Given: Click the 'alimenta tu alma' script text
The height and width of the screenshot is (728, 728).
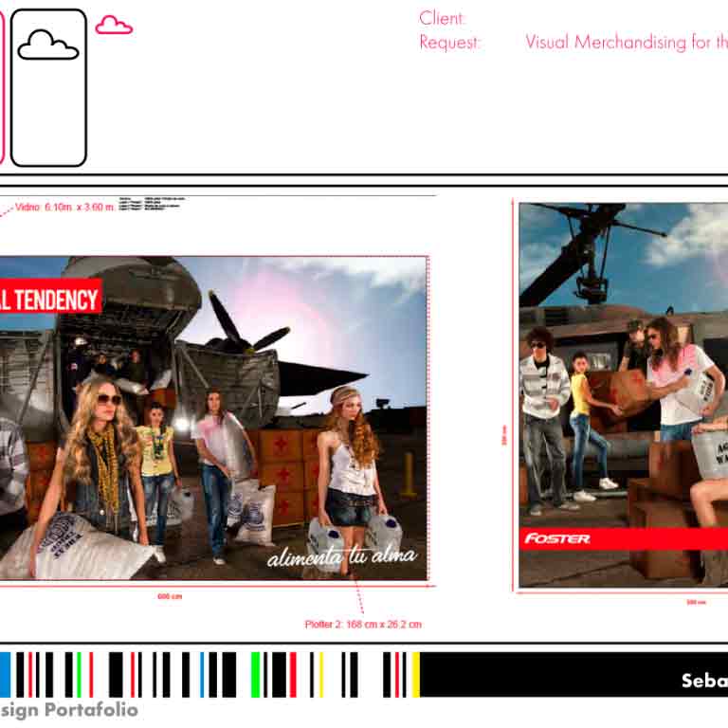Looking at the screenshot, I should 341,557.
